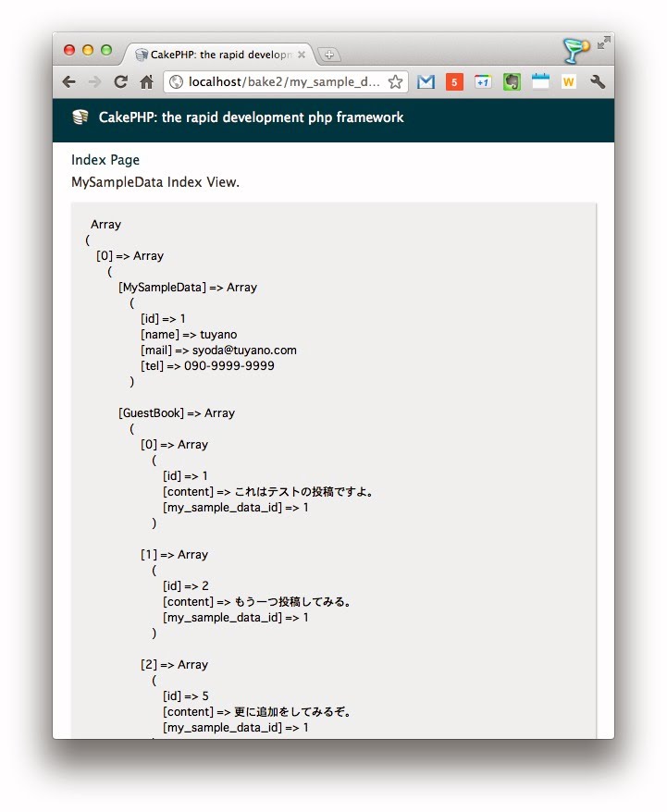
Task: Toggle fullscreen with the expand arrows
Action: pos(603,43)
